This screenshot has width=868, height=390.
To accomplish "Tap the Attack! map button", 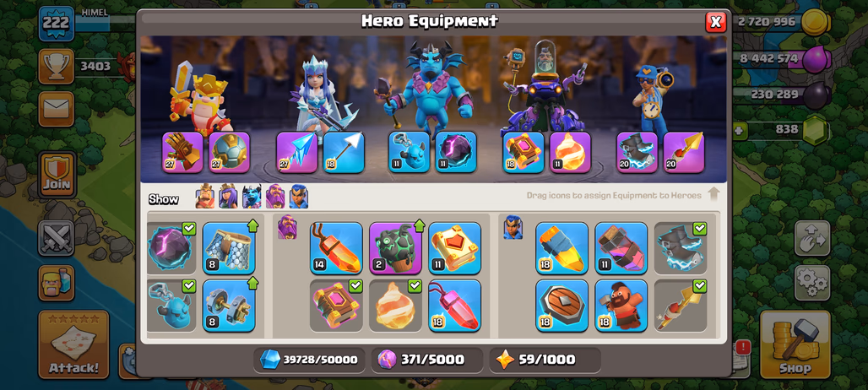I will pos(73,344).
